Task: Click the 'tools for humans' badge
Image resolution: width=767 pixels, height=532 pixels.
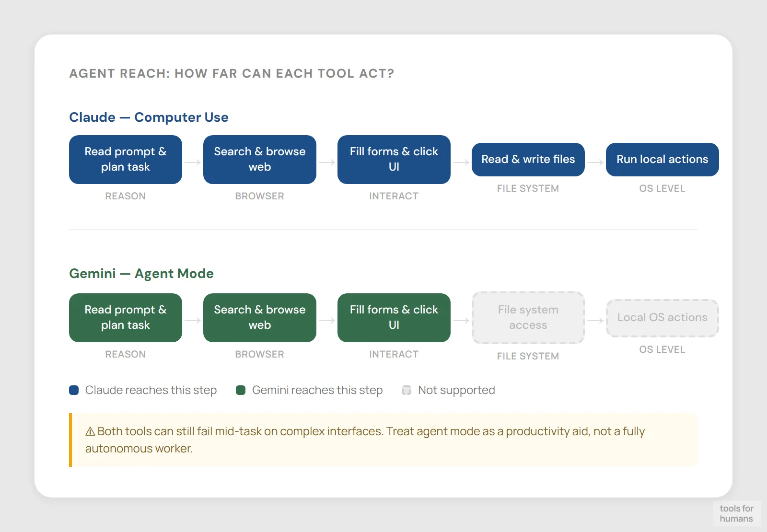Action: tap(737, 513)
